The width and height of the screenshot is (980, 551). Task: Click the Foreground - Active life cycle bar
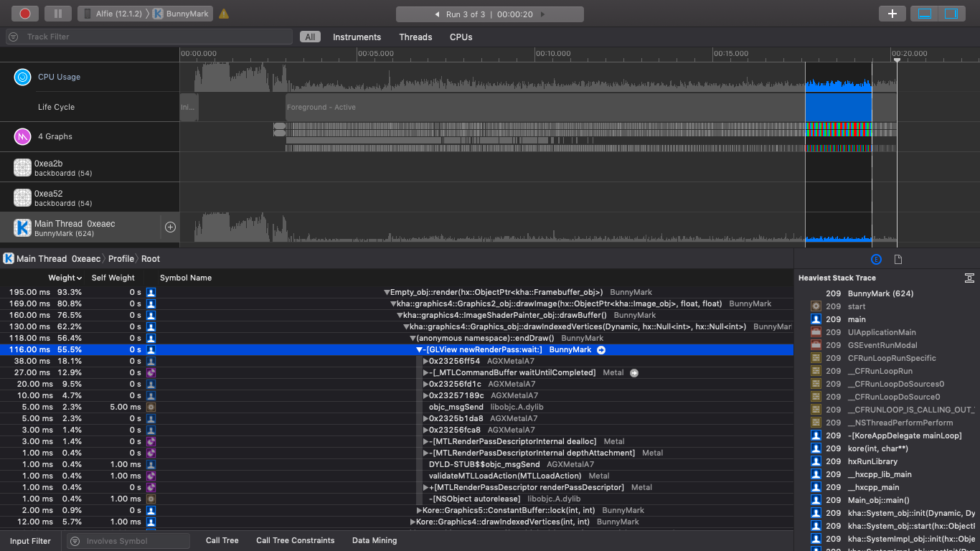tap(591, 107)
